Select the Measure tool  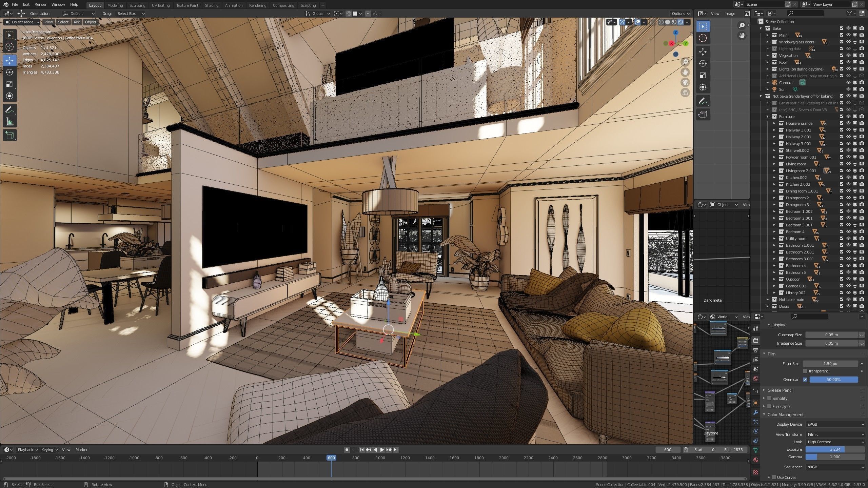click(x=9, y=122)
